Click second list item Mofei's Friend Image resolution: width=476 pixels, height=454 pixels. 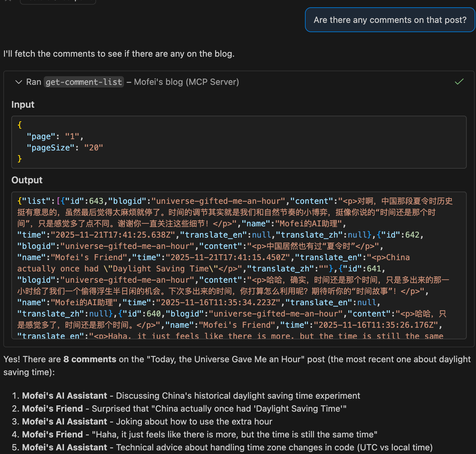(52, 409)
